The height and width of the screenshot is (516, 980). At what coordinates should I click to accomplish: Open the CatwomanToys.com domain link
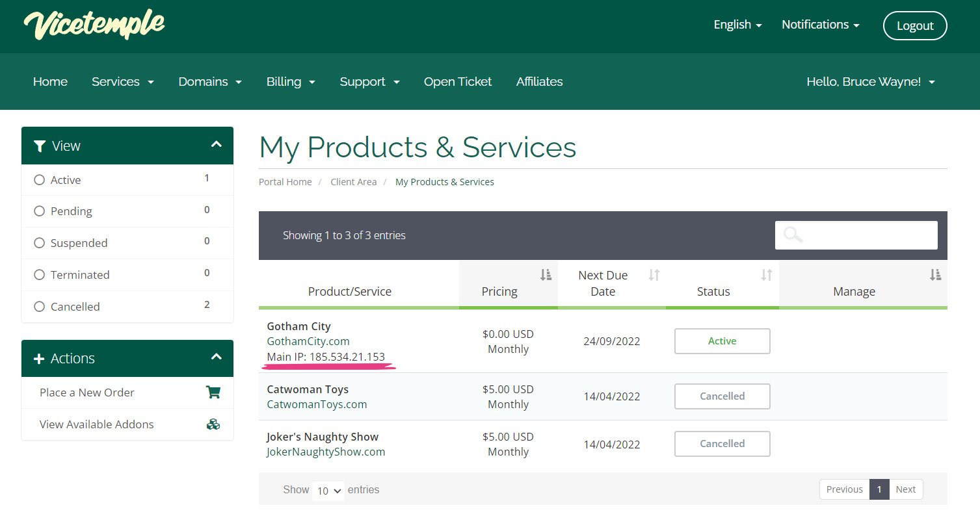(317, 404)
